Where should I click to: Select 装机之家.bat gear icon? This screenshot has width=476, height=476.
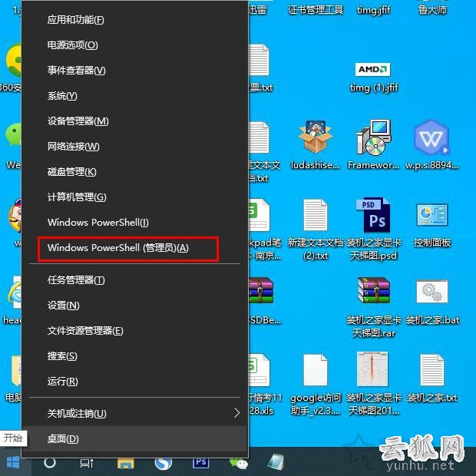coord(432,292)
